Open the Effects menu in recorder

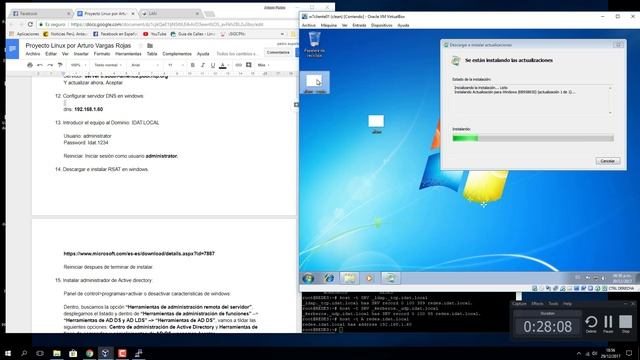pos(537,304)
